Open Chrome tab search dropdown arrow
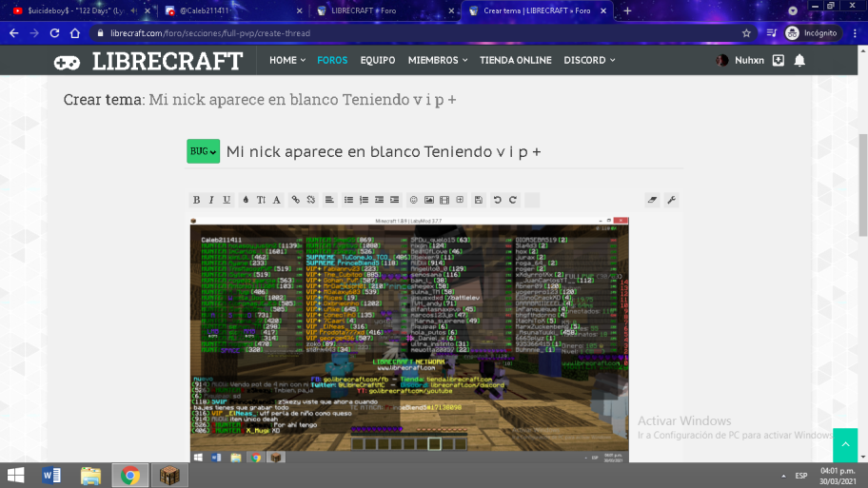Screen dimensions: 868x488 tap(793, 10)
